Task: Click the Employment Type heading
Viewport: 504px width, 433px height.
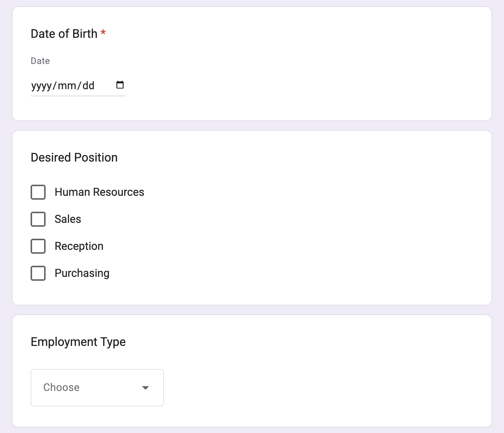Action: (78, 342)
